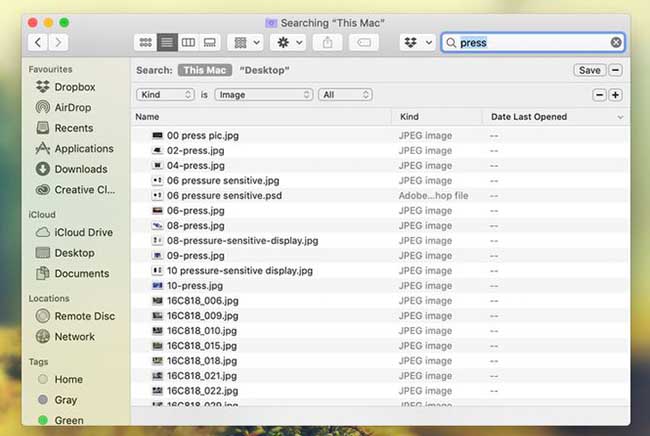Switch to icon view in toolbar

click(x=146, y=42)
